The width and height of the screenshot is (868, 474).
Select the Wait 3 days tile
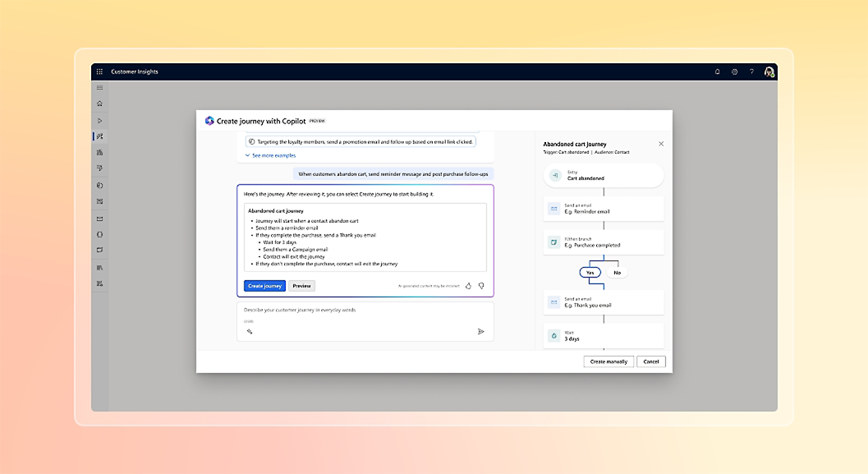[x=604, y=335]
